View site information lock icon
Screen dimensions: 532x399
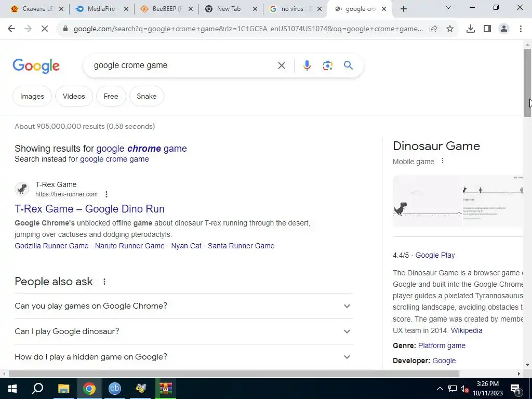point(65,29)
